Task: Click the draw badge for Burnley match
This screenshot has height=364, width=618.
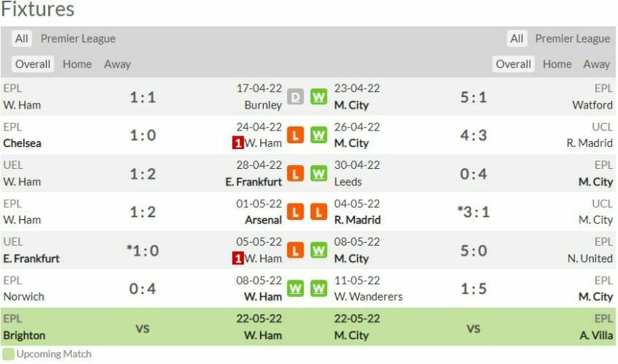Action: [x=295, y=96]
